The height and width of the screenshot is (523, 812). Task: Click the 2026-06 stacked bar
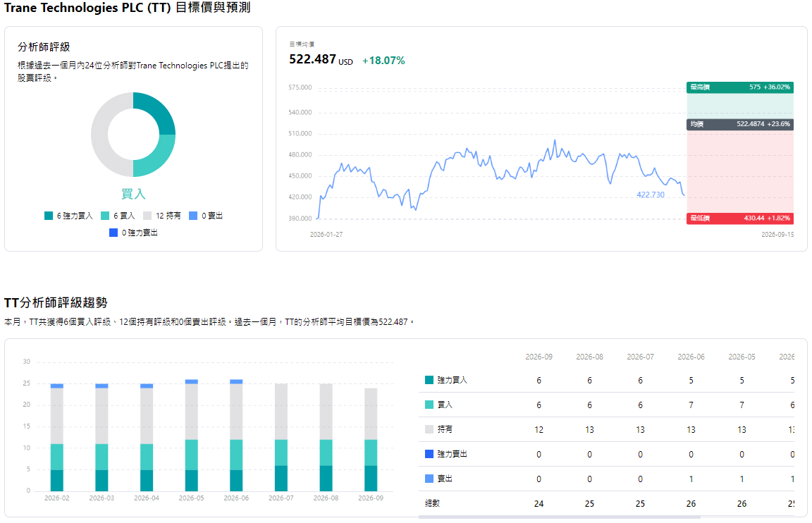tap(236, 436)
